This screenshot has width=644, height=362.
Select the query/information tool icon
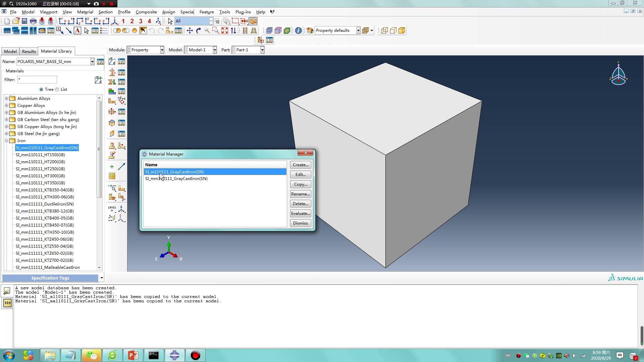299,30
